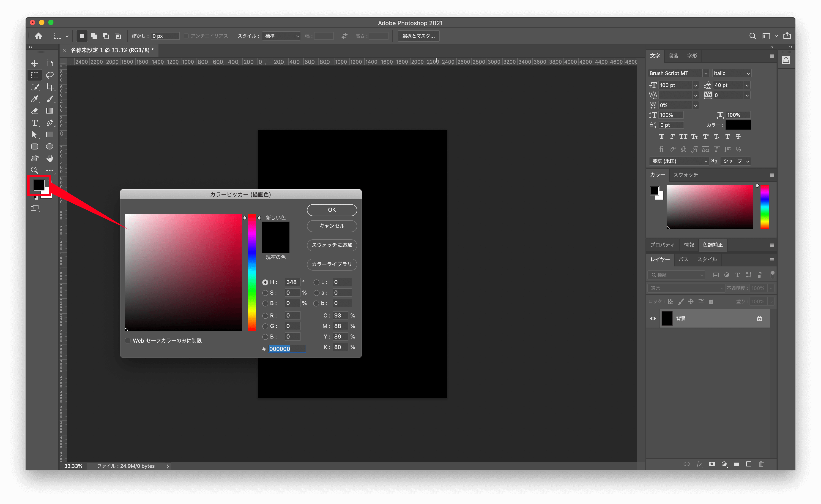Open the シャープ anti-alias dropdown
Viewport: 821px width, 504px height.
click(736, 161)
